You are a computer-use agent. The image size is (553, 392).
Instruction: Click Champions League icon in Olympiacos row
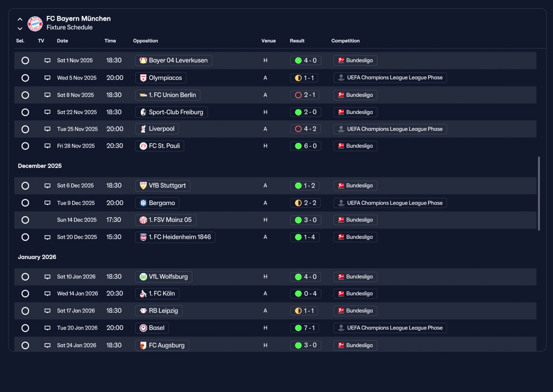click(x=341, y=78)
